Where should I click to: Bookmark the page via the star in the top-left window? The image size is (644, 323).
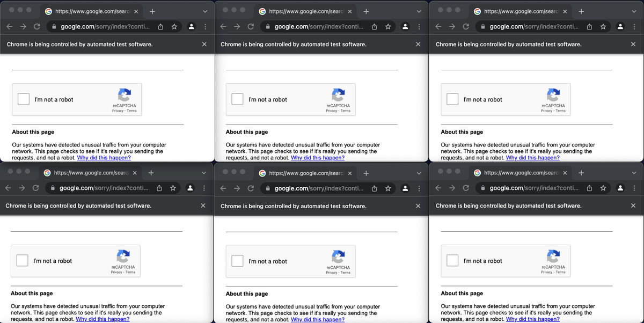[x=174, y=26]
